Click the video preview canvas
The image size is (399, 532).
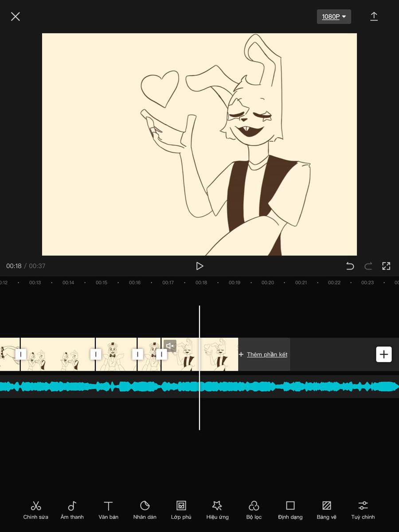click(199, 144)
